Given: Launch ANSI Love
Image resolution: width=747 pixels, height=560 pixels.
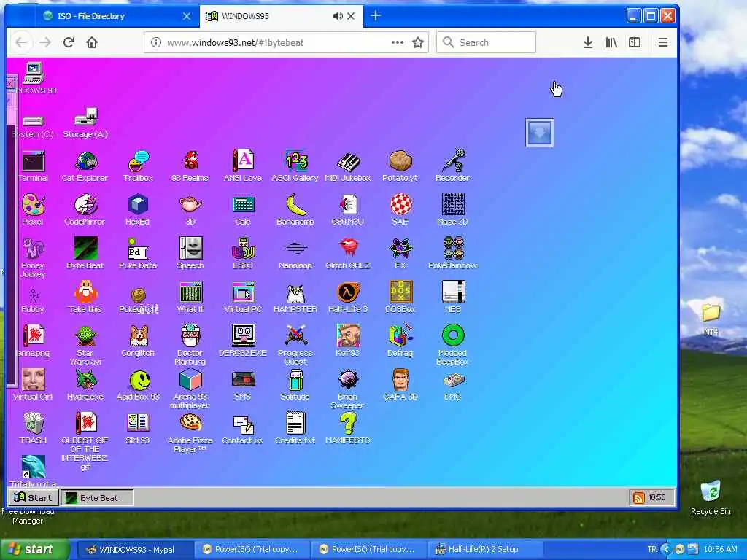Looking at the screenshot, I should tap(242, 166).
